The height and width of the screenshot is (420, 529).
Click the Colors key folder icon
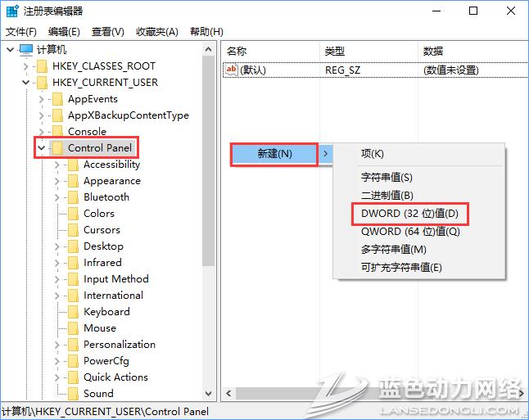pos(73,214)
